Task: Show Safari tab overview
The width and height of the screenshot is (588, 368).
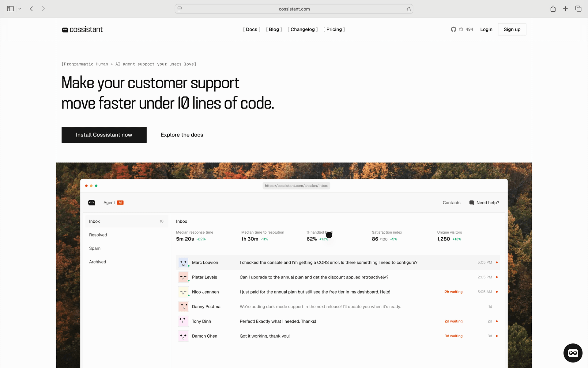Action: [x=578, y=9]
